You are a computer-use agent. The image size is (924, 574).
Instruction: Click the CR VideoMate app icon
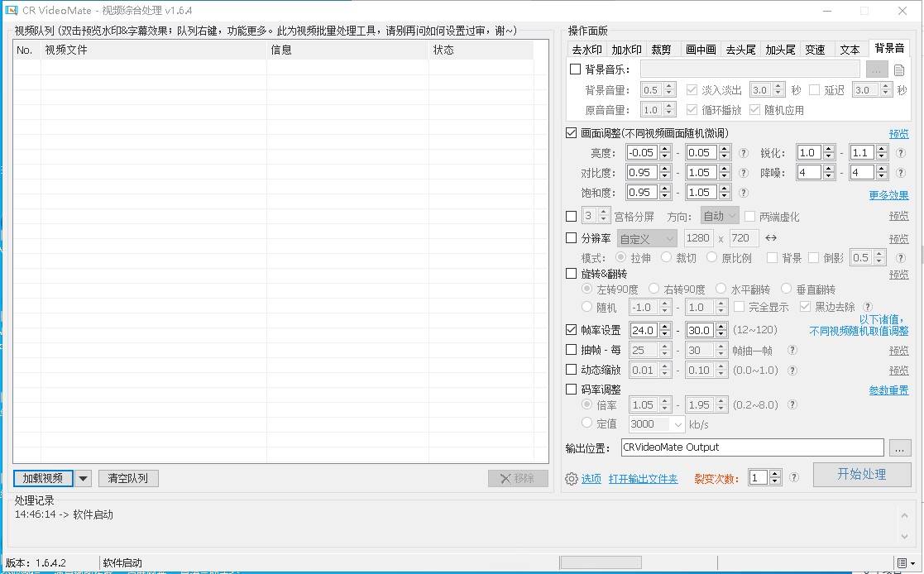click(12, 10)
